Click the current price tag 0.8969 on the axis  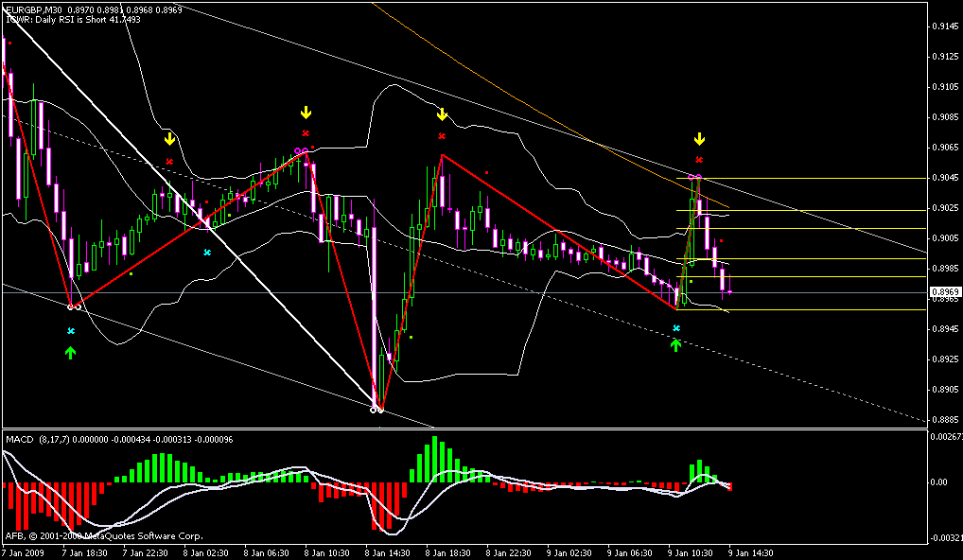pyautogui.click(x=940, y=294)
